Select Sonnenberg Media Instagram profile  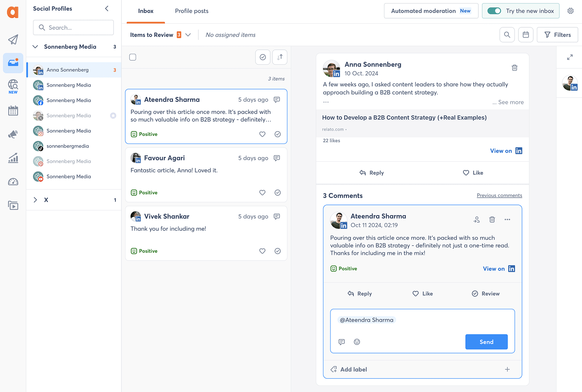pyautogui.click(x=74, y=131)
